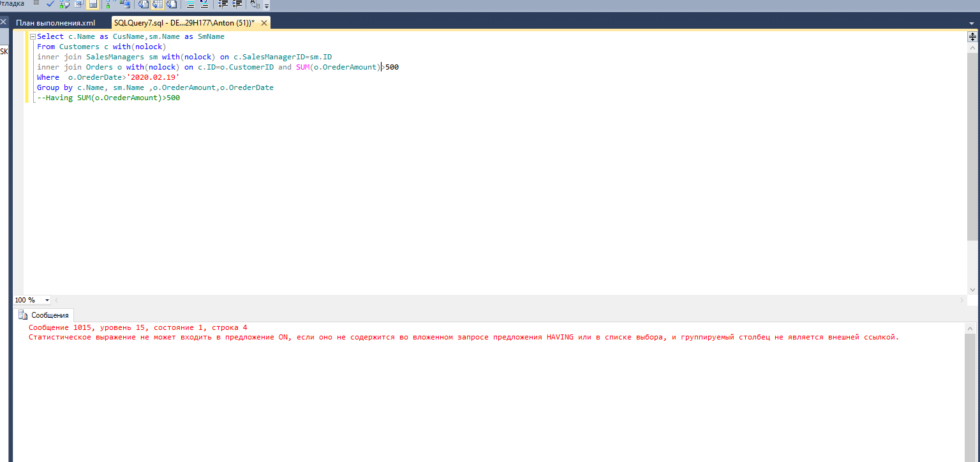Click the editor vertical scrollbar up arrow

click(x=972, y=47)
